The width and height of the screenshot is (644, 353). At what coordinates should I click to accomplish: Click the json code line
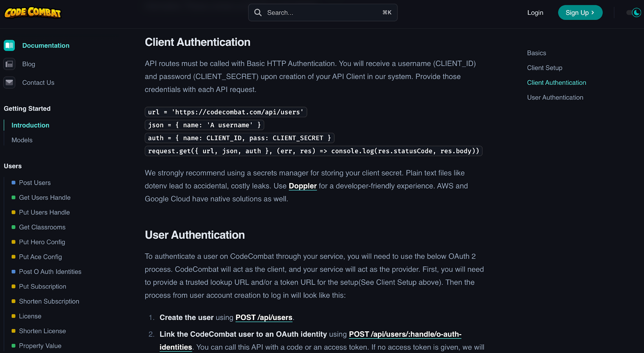[x=204, y=125]
